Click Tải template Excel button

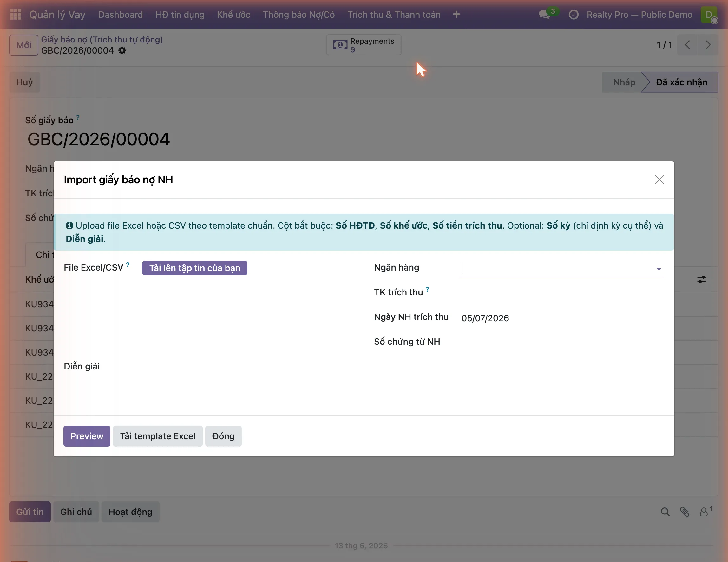158,436
